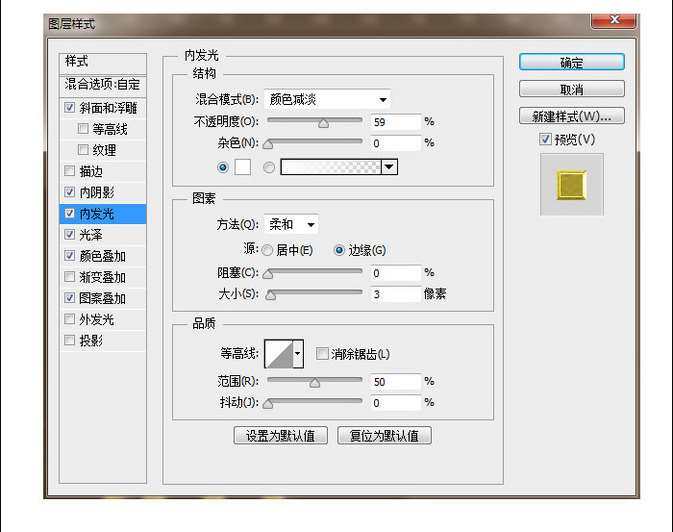Click the 确定 button
673x532 pixels.
(x=571, y=62)
